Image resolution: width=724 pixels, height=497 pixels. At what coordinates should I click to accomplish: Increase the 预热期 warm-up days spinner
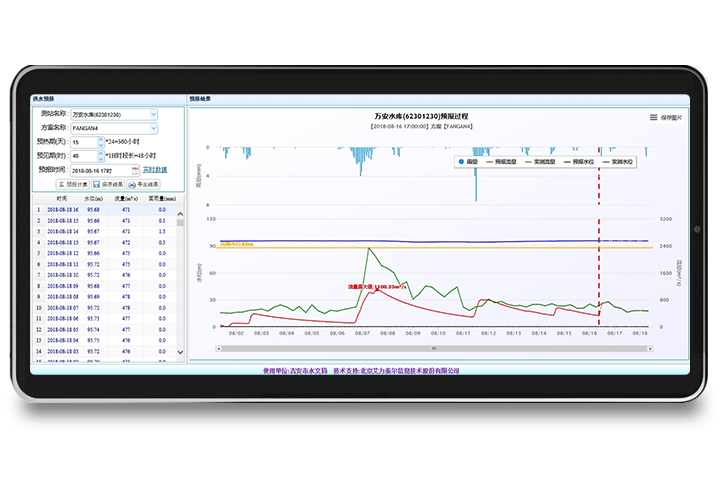(101, 139)
